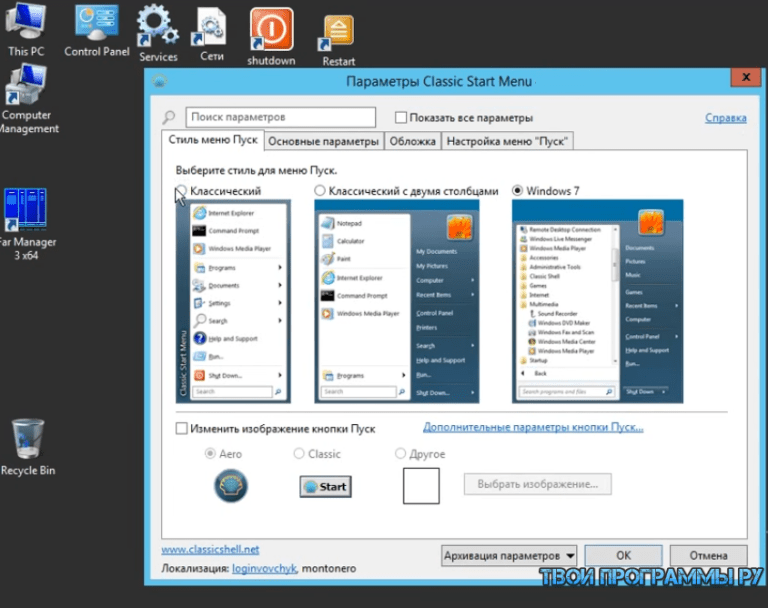Open the loginvovchyk localization link
This screenshot has height=608, width=768.
point(264,569)
